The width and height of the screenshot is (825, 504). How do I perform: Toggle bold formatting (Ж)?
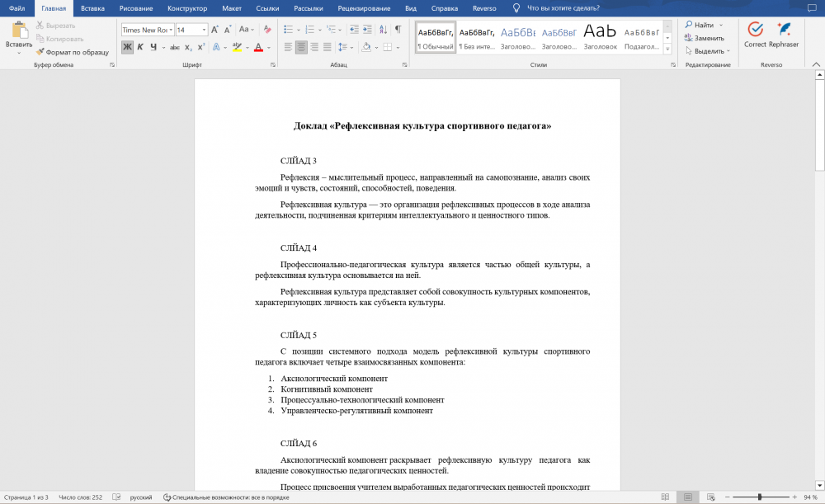[x=127, y=47]
